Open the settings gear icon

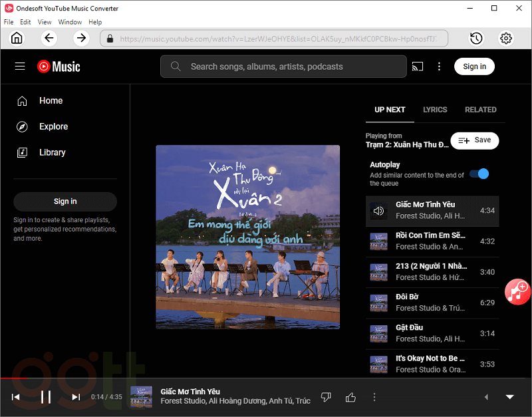point(506,39)
